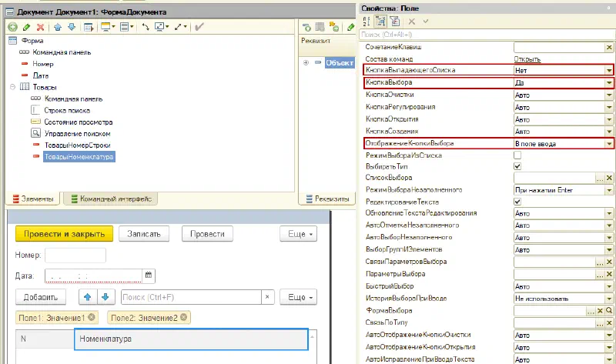Open the Состав команд Открыть link
The width and height of the screenshot is (616, 364).
point(527,59)
